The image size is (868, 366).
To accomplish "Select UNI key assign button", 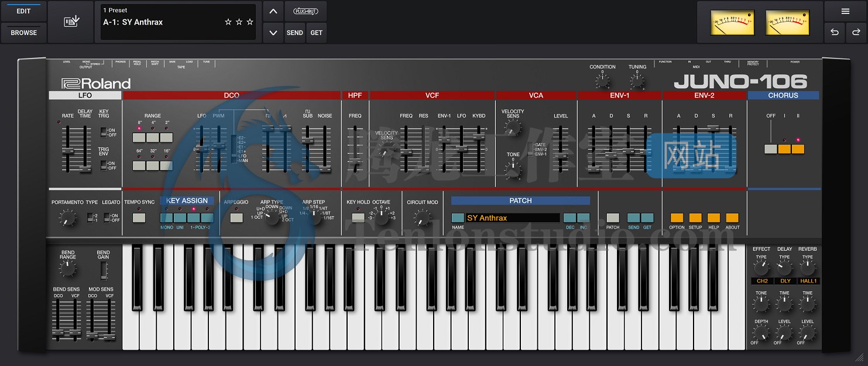I will coord(180,218).
